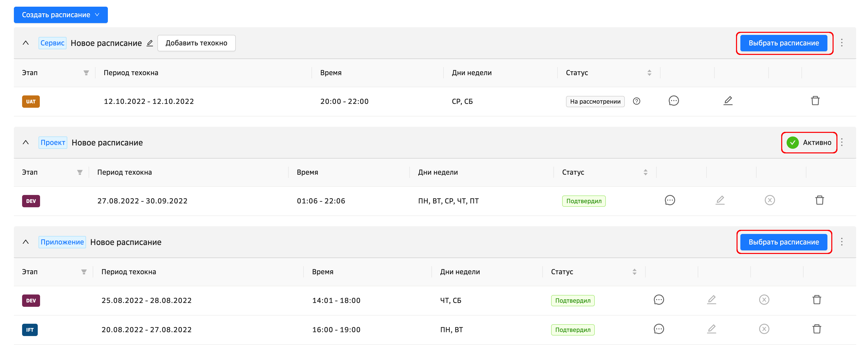Open comments for the IFT row
This screenshot has width=868, height=354.
658,329
